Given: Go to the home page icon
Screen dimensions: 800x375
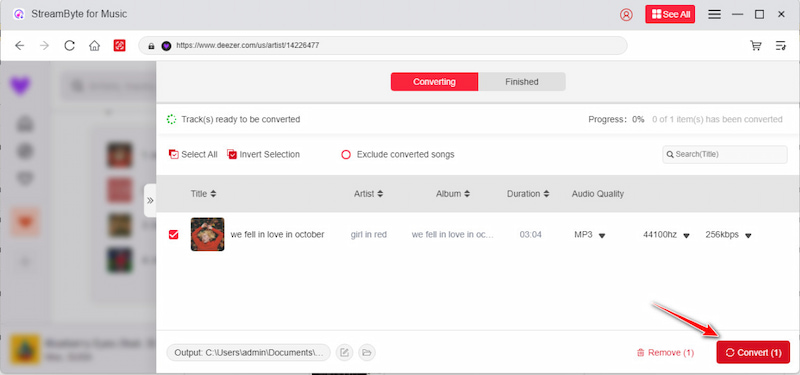Looking at the screenshot, I should (x=94, y=45).
